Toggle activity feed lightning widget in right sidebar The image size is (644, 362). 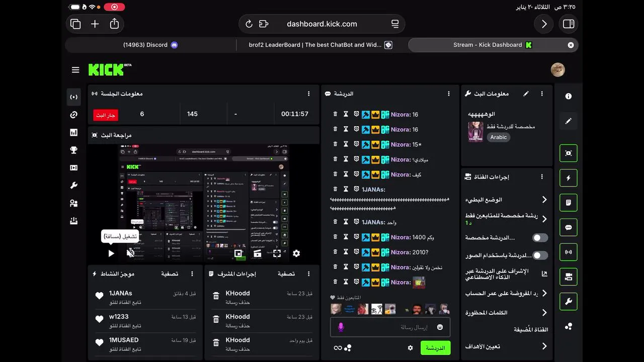[x=569, y=178]
